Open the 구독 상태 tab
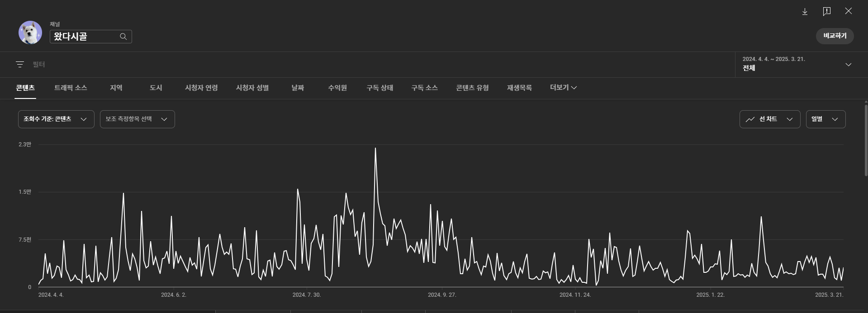This screenshot has width=868, height=313. (x=379, y=88)
